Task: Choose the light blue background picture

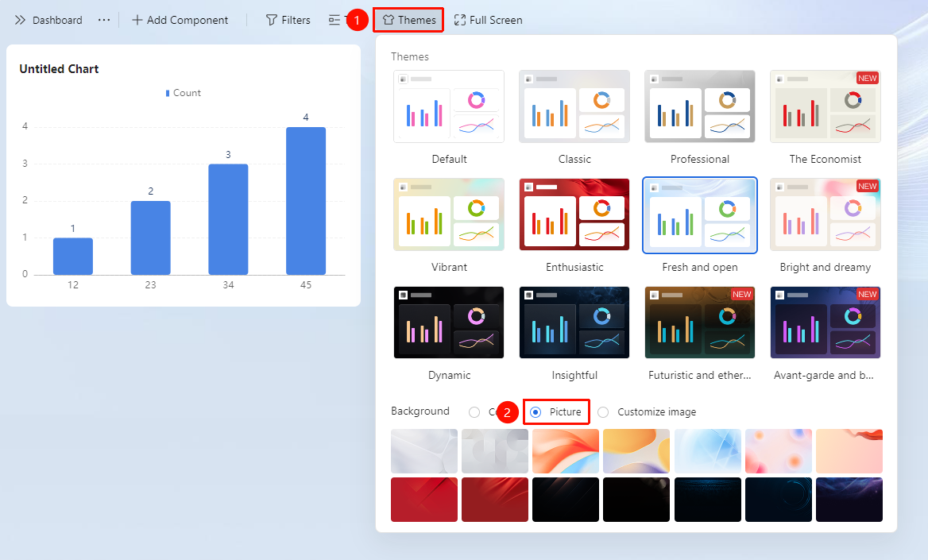Action: (707, 451)
